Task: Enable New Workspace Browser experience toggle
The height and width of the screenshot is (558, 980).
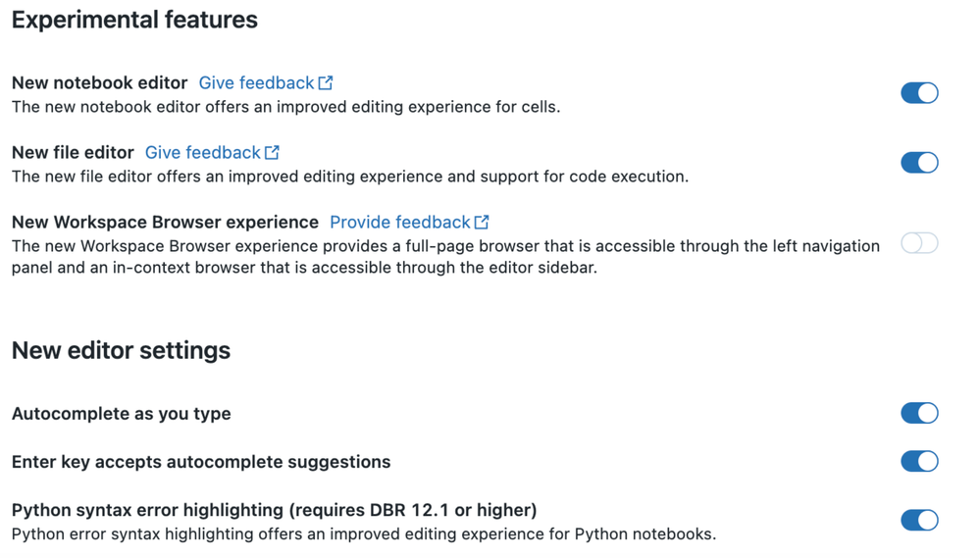Action: [x=919, y=243]
